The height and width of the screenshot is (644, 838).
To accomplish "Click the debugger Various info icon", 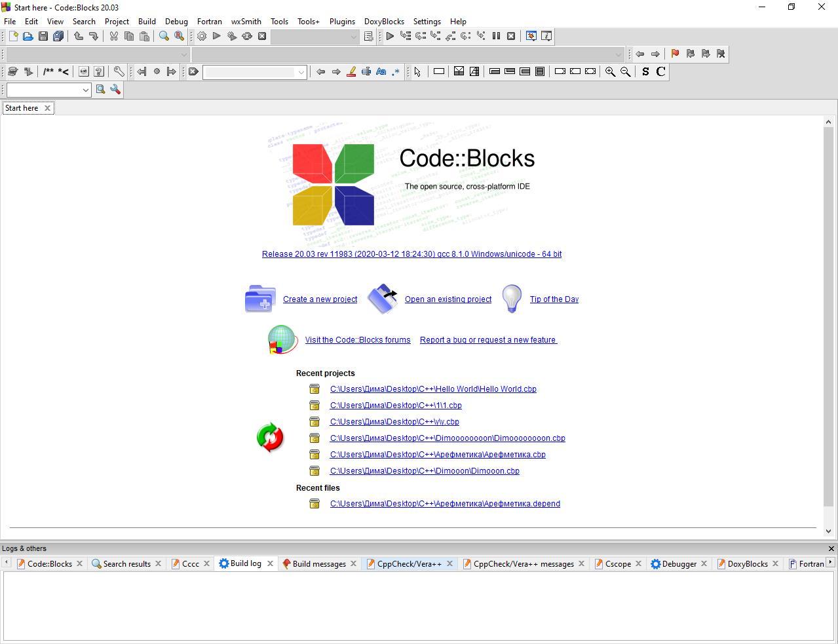I will coord(546,37).
